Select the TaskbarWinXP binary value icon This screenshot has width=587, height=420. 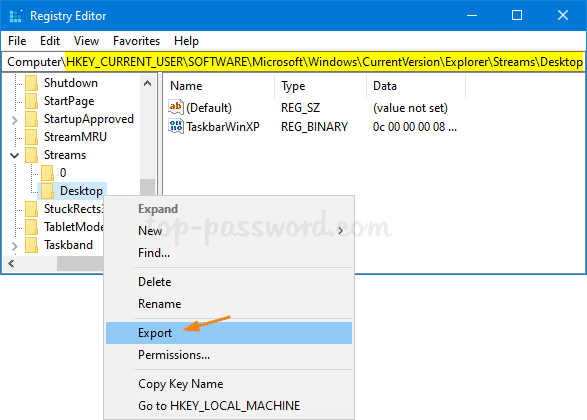coord(176,127)
